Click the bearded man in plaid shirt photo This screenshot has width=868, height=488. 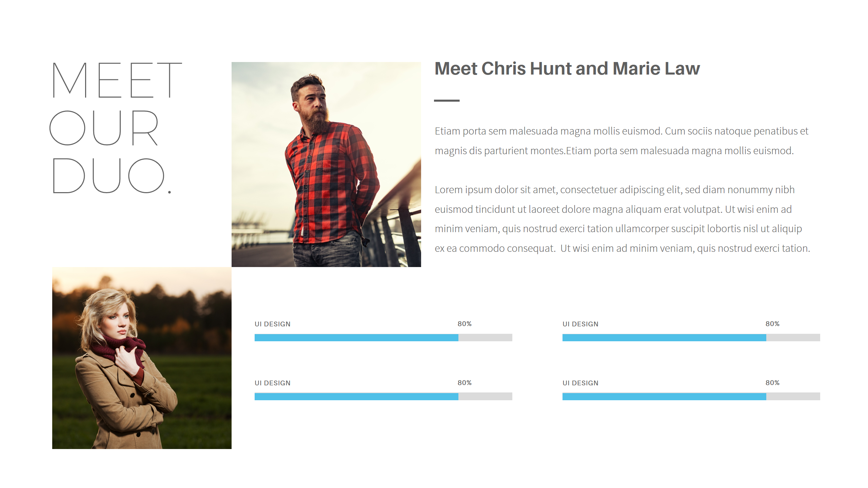326,164
